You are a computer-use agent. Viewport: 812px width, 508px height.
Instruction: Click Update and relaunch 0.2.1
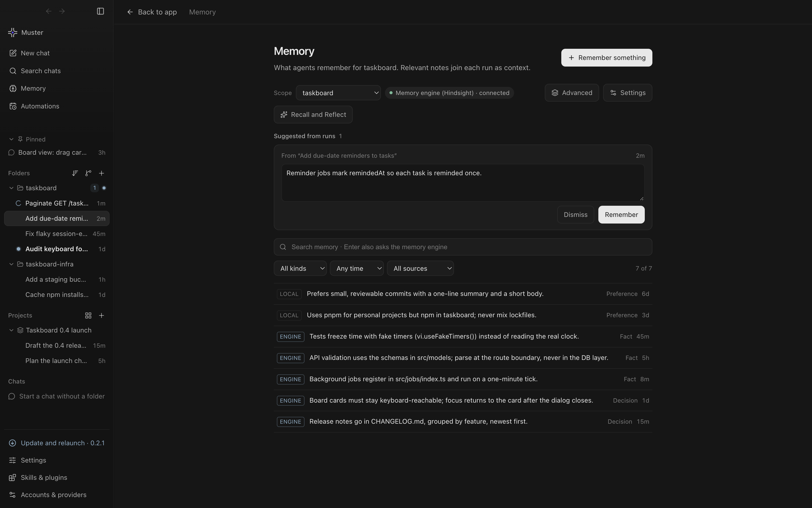point(57,443)
